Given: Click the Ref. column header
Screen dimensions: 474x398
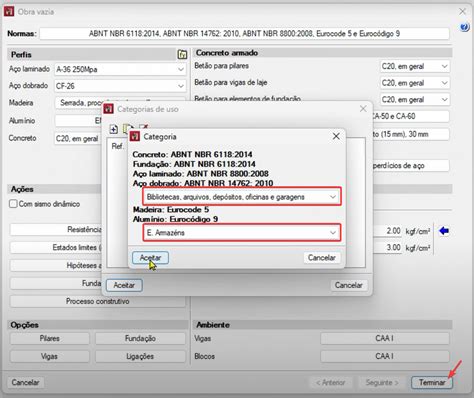Looking at the screenshot, I should click(117, 146).
